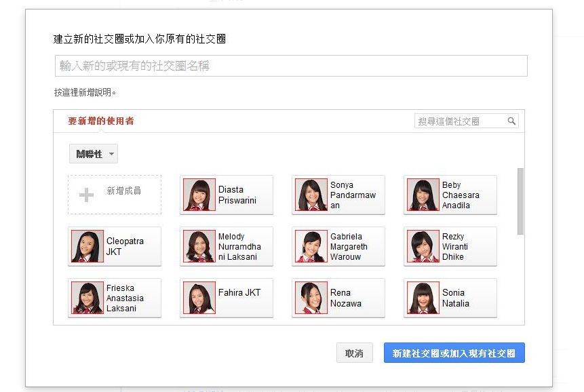Pick the Cleopatra JKT profile thumbnail
This screenshot has height=392, width=584.
87,246
